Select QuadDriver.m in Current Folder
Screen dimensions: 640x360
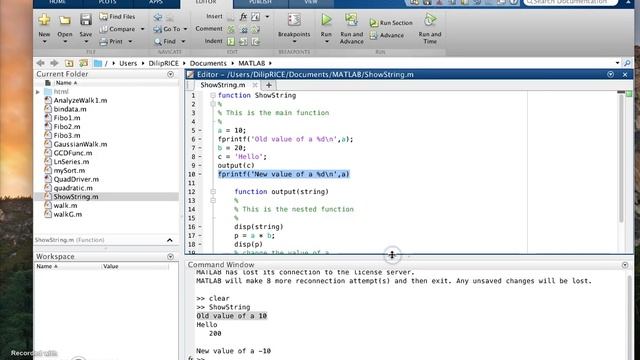tap(76, 180)
